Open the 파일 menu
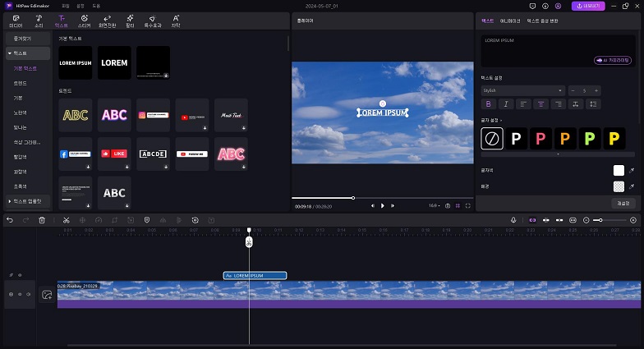 click(x=65, y=5)
